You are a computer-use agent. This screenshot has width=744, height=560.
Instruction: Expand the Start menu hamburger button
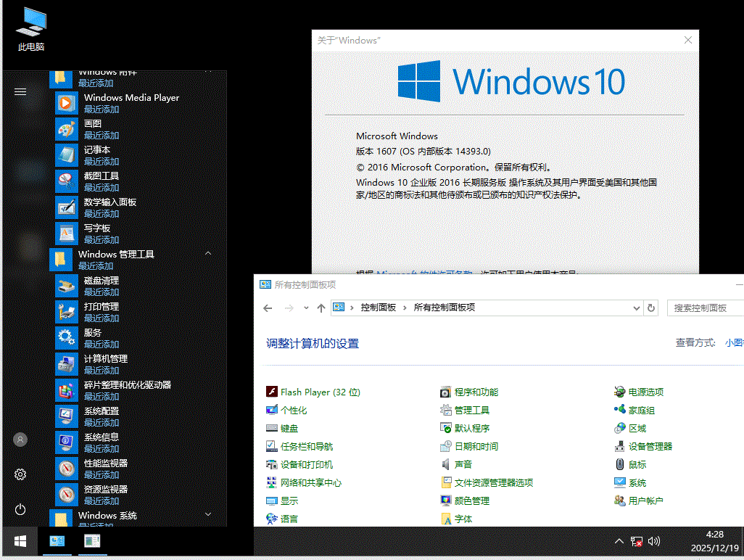(x=20, y=91)
